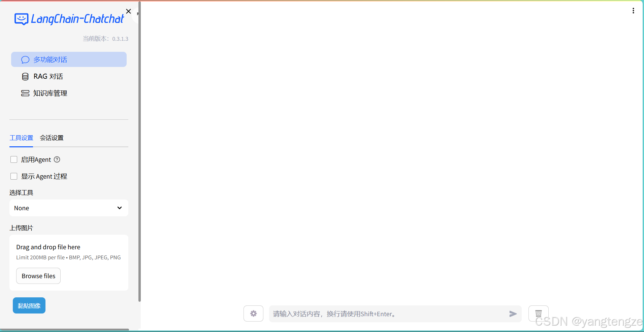Go to 知识库管理 page
The height and width of the screenshot is (332, 644).
(69, 93)
